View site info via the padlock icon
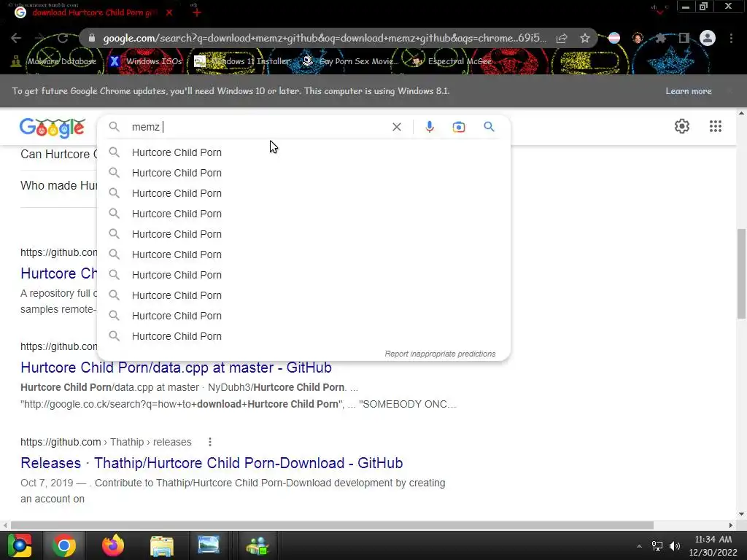747x560 pixels. tap(92, 38)
